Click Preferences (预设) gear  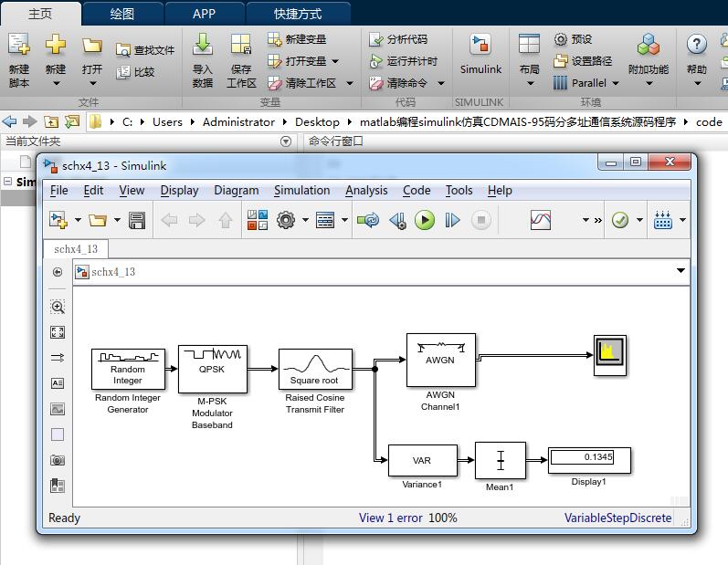[574, 39]
